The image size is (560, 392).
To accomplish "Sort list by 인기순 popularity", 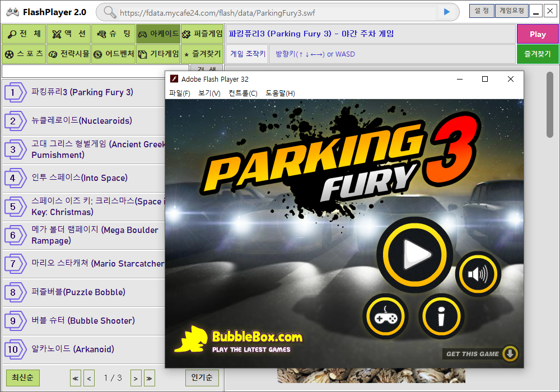I will [202, 377].
